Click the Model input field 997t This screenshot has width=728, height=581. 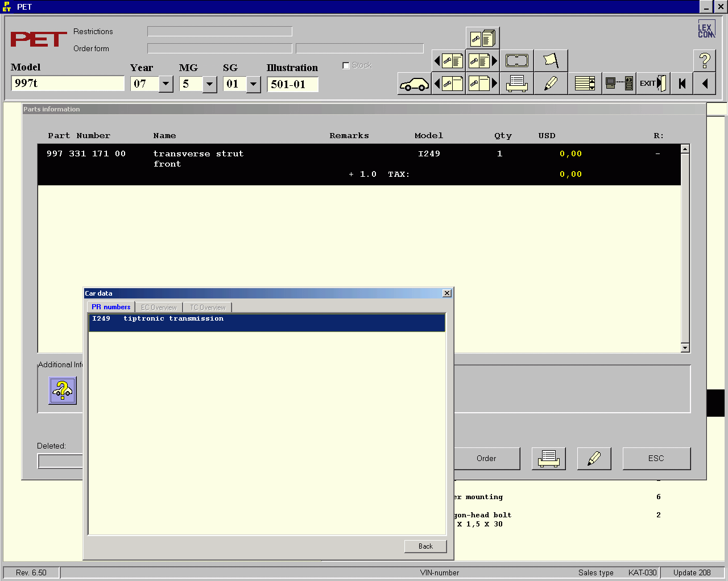coord(68,84)
